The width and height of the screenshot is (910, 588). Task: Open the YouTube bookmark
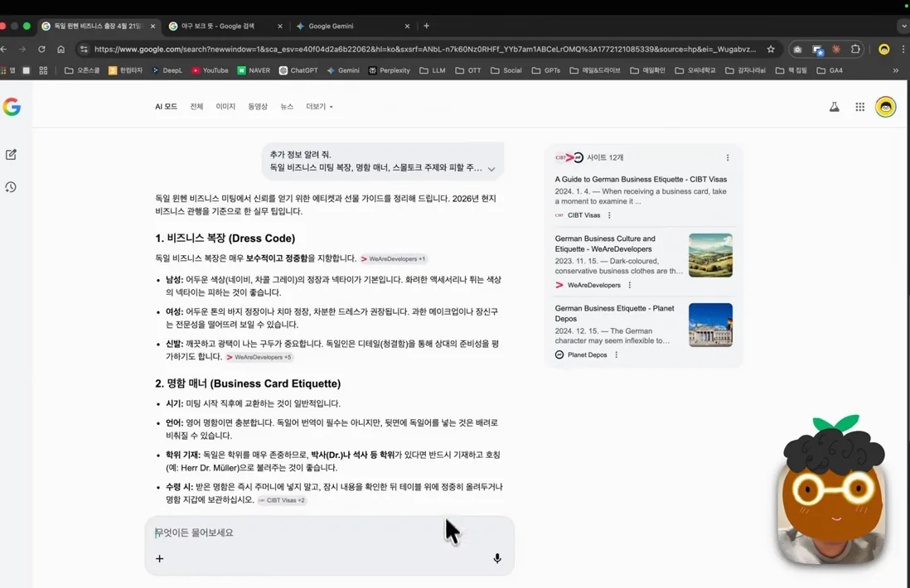click(210, 70)
